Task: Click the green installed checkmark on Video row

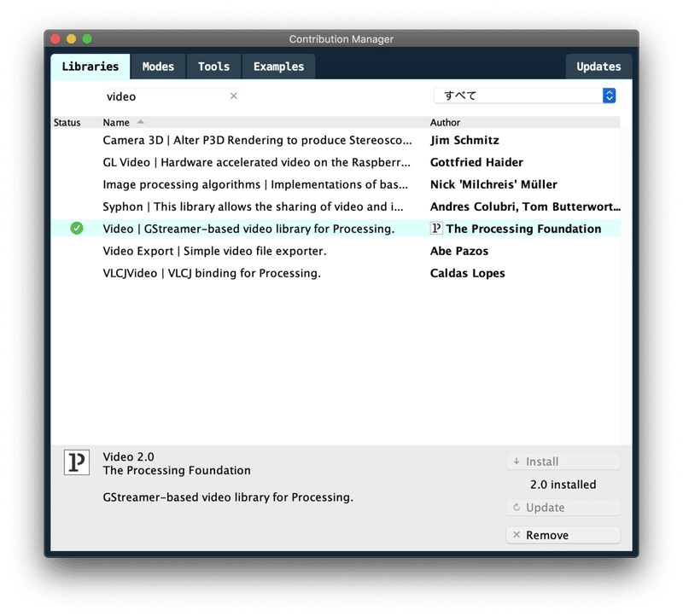Action: 77,228
